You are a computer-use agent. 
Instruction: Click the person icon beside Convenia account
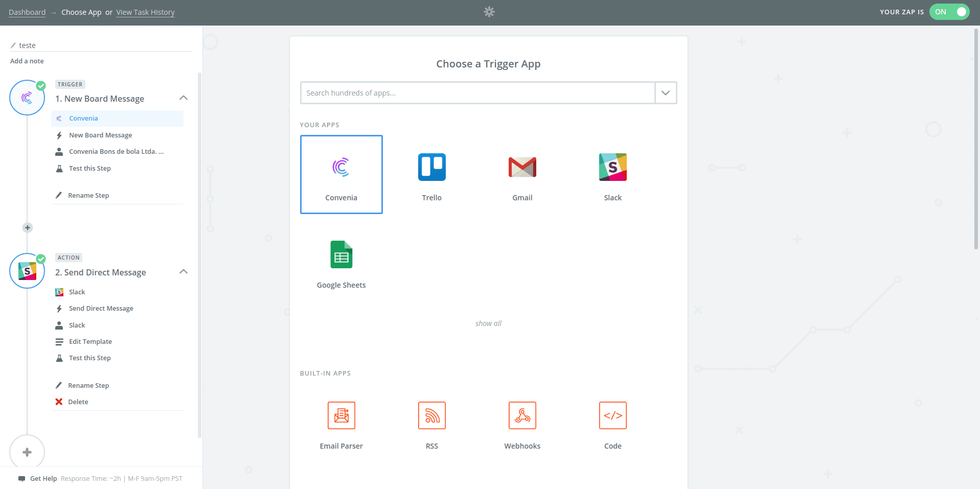pos(59,152)
